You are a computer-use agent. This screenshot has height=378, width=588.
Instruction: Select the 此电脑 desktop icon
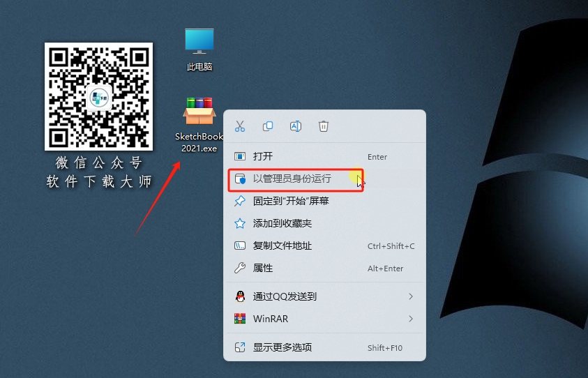(x=199, y=50)
